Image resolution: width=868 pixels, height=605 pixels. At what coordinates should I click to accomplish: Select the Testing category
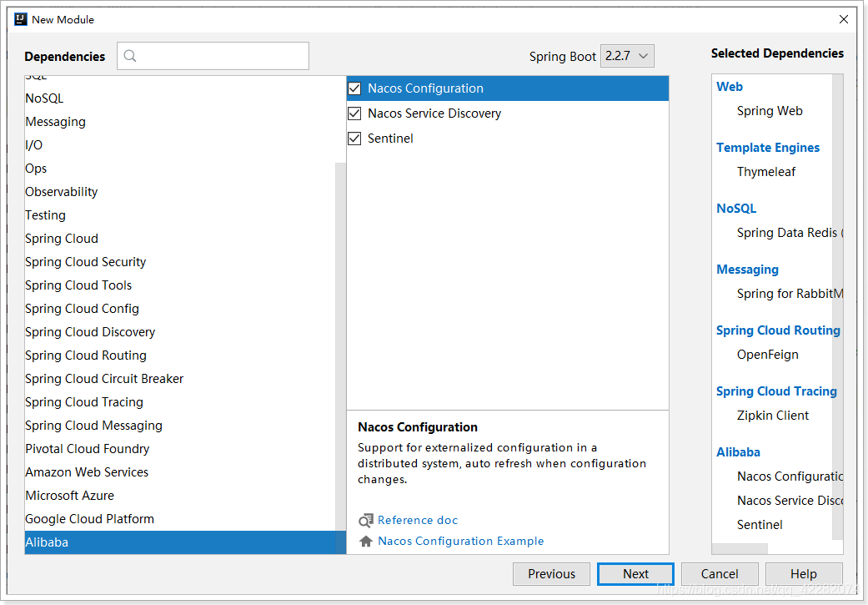pyautogui.click(x=180, y=215)
